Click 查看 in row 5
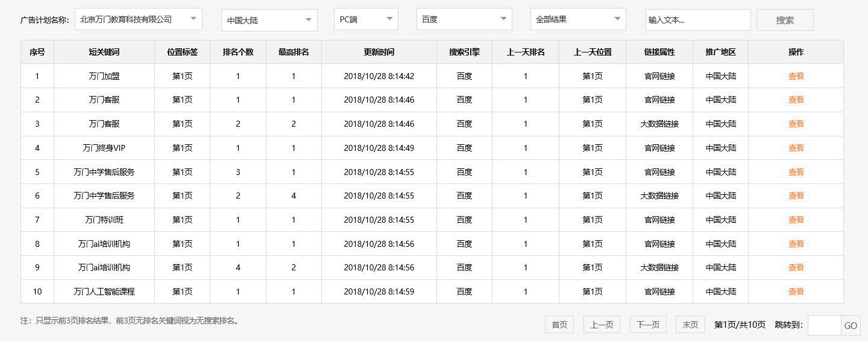Viewport: 868px width, 341px height. tap(796, 172)
